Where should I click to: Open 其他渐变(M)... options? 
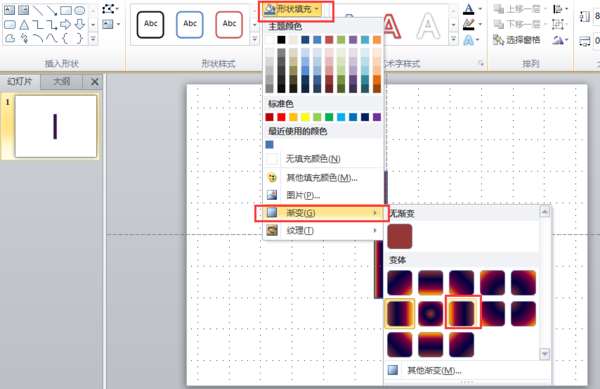(434, 370)
